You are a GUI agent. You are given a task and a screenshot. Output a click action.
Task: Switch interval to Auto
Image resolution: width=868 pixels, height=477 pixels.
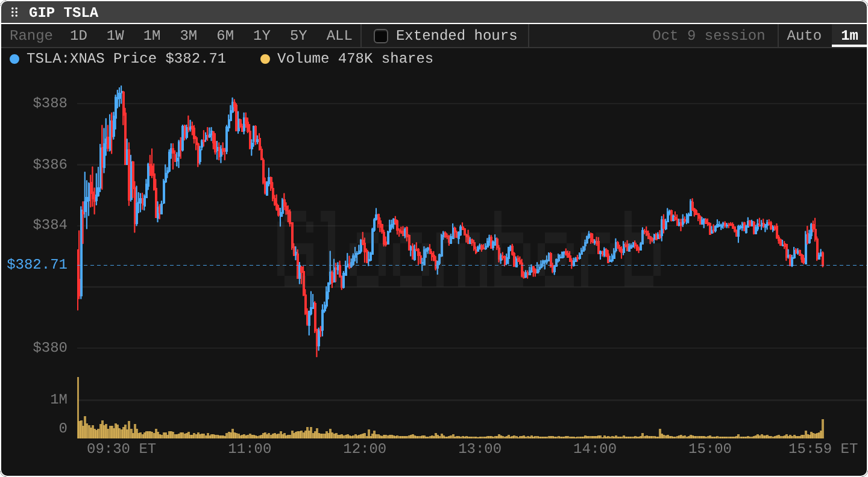coord(804,36)
